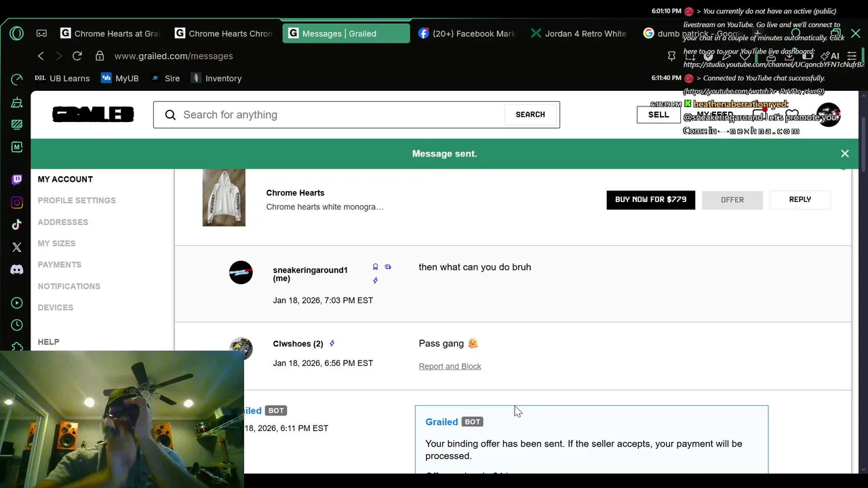Image resolution: width=868 pixels, height=488 pixels.
Task: Click 'then what can you do bruh' message
Action: pos(475,267)
